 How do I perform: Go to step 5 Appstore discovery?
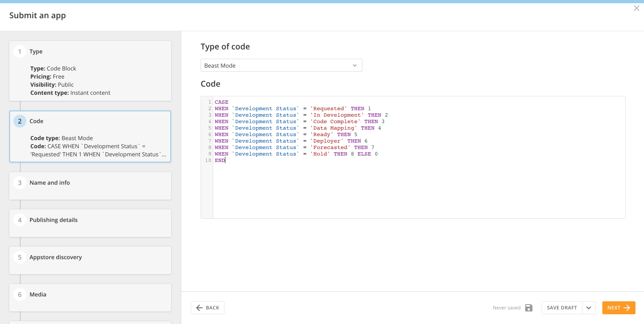point(90,260)
